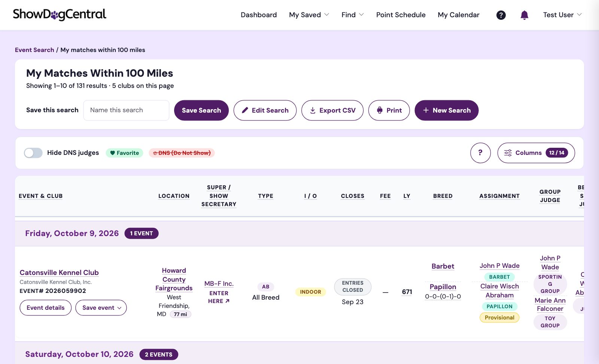Open My Calendar page
The height and width of the screenshot is (364, 599).
(x=458, y=15)
